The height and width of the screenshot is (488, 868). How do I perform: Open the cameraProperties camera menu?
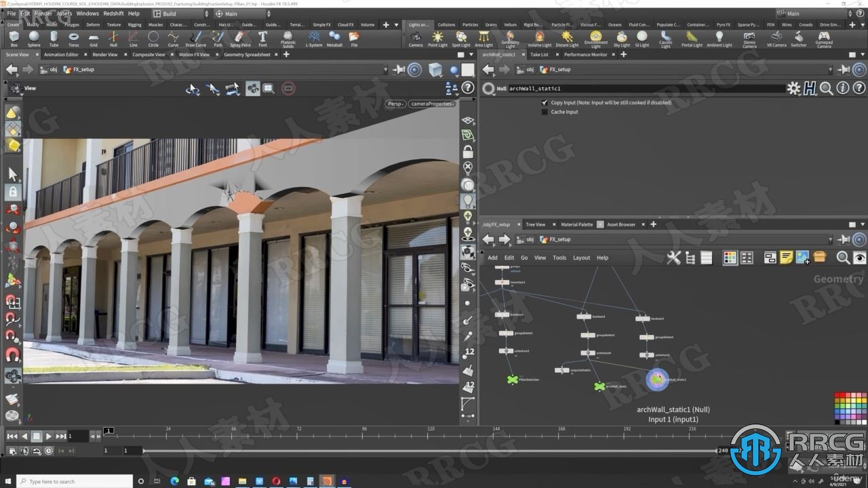click(x=431, y=104)
